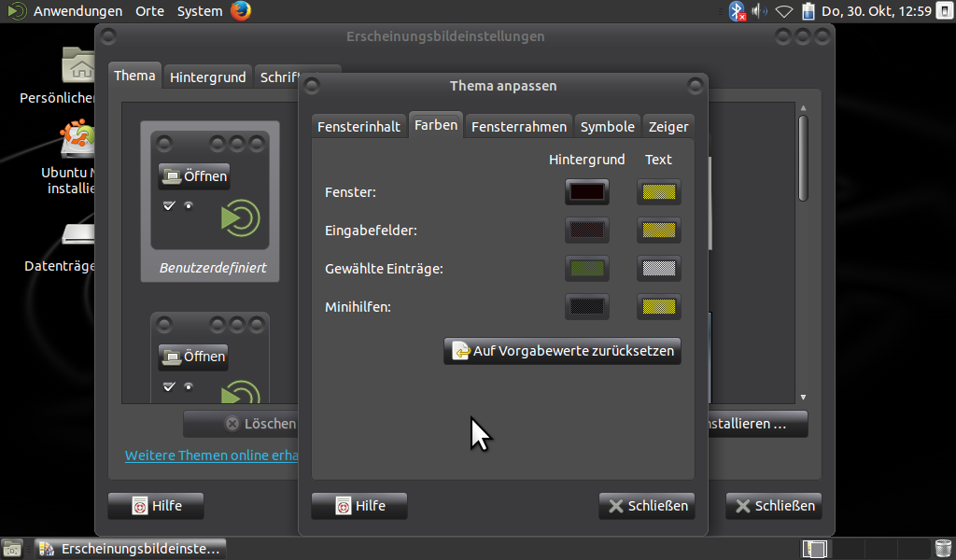Image resolution: width=956 pixels, height=560 pixels.
Task: Open the trash icon in bottom panel
Action: pyautogui.click(x=943, y=549)
